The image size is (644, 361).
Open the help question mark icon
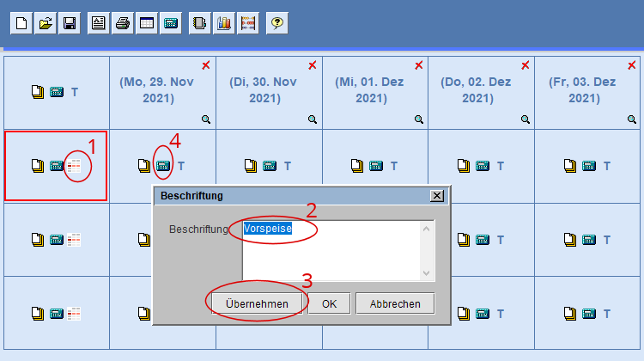276,23
